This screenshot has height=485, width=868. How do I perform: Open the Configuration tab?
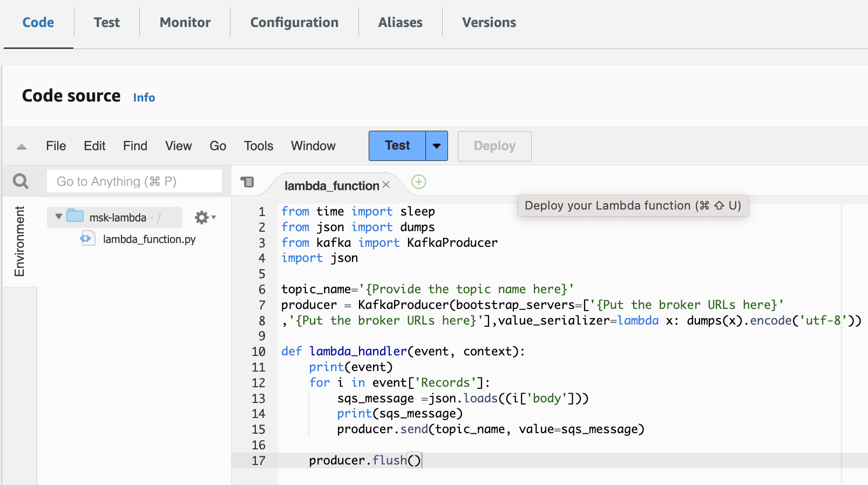[294, 23]
